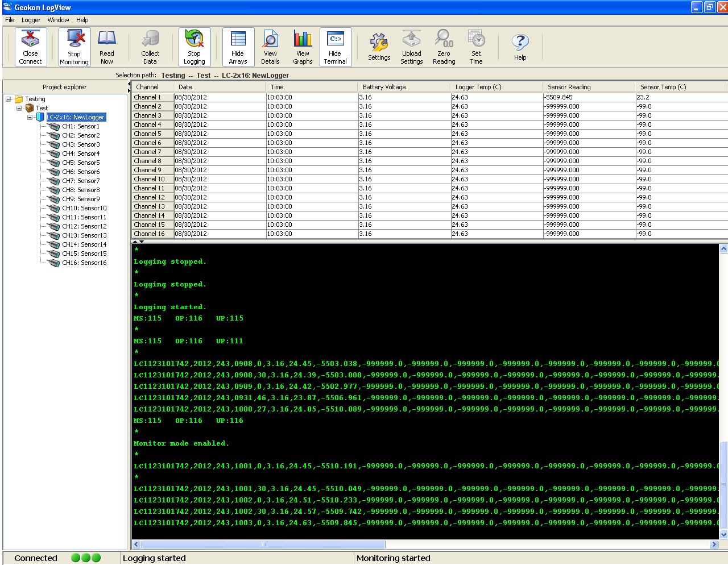Click terminal horizontal scrollbar left arrow
The height and width of the screenshot is (565, 728).
(x=136, y=545)
